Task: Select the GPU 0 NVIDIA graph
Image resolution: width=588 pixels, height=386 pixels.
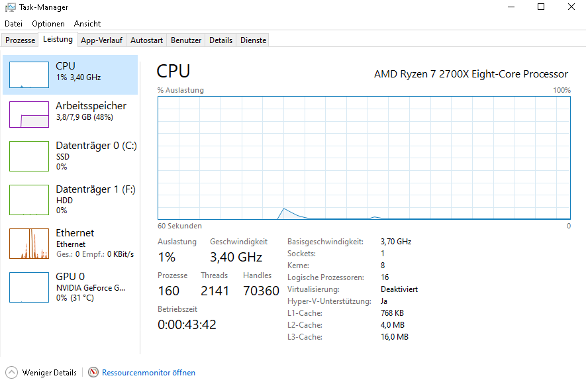Action: point(29,287)
